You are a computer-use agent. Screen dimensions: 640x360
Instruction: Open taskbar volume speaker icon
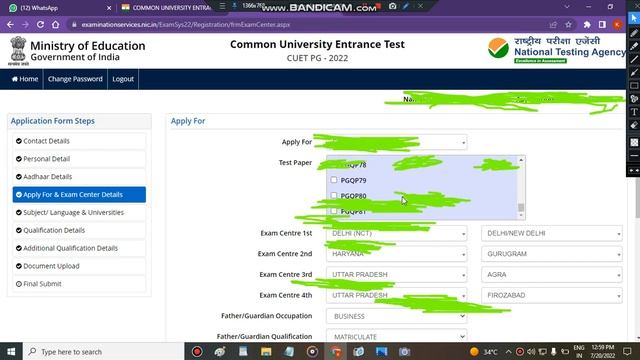[x=531, y=351]
